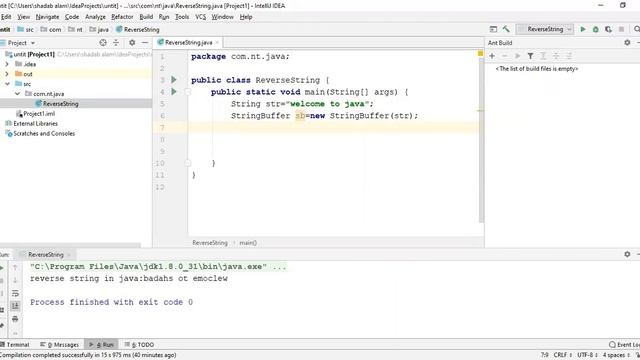Image resolution: width=640 pixels, height=360 pixels.
Task: Click run gutter icon beside main method
Action: [x=174, y=91]
